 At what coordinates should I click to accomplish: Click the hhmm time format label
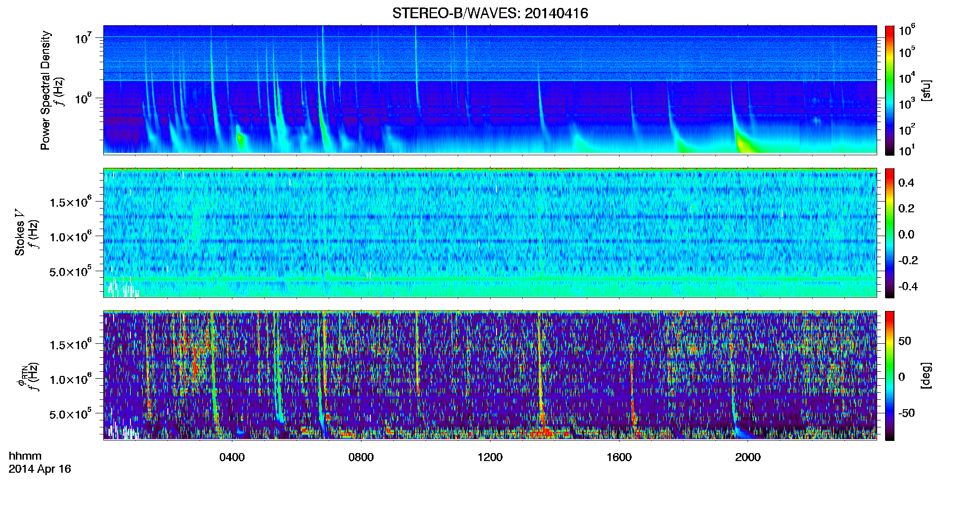point(25,456)
